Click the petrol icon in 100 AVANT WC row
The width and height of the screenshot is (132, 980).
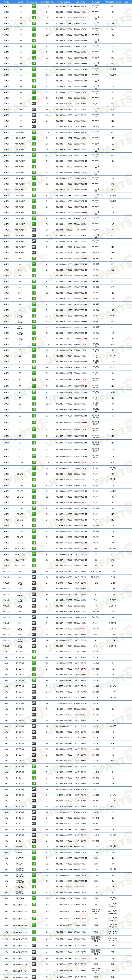coord(34,155)
